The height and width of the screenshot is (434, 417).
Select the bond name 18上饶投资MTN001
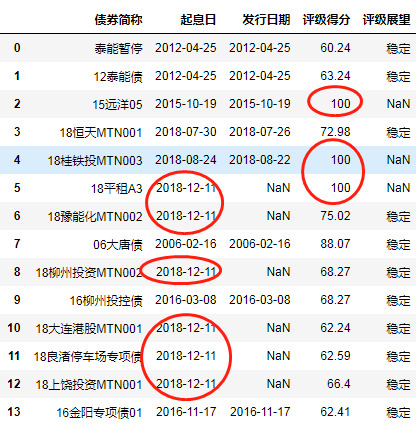(89, 384)
